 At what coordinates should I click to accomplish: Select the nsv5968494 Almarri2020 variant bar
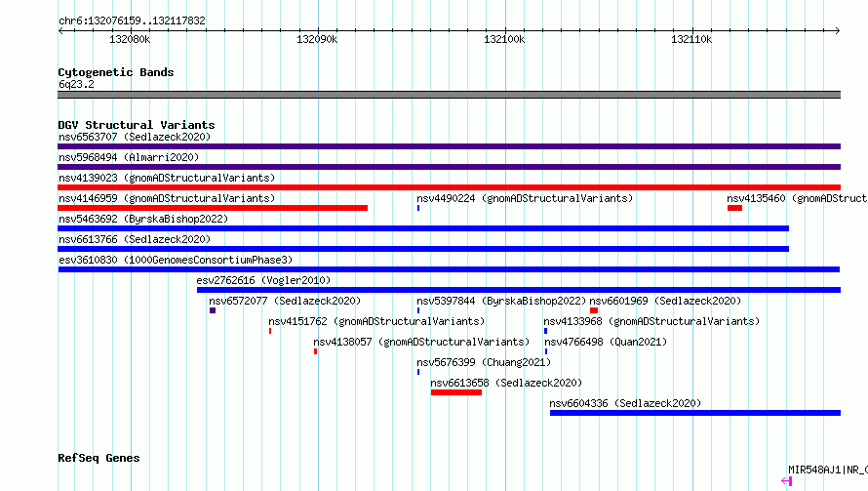[x=449, y=167]
